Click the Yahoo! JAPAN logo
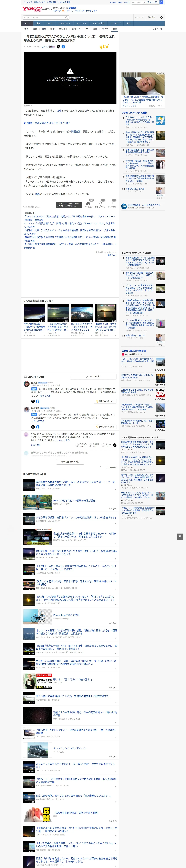Image resolution: width=186 pixels, height=868 pixels. (x=32, y=9)
